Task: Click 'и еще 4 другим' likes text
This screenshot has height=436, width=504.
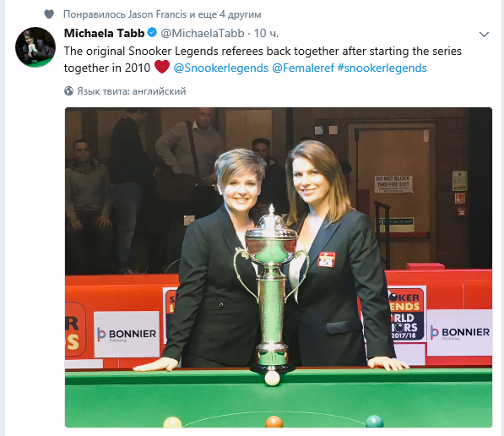Action: point(225,14)
